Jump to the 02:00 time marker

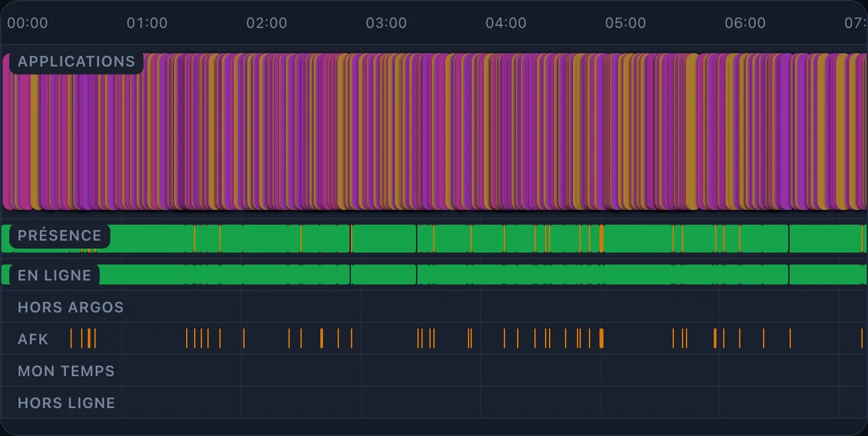pyautogui.click(x=267, y=23)
